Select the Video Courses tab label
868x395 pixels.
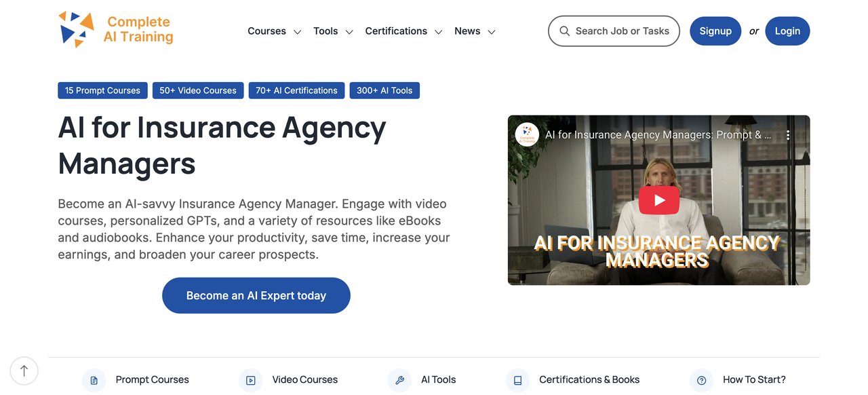coord(305,379)
